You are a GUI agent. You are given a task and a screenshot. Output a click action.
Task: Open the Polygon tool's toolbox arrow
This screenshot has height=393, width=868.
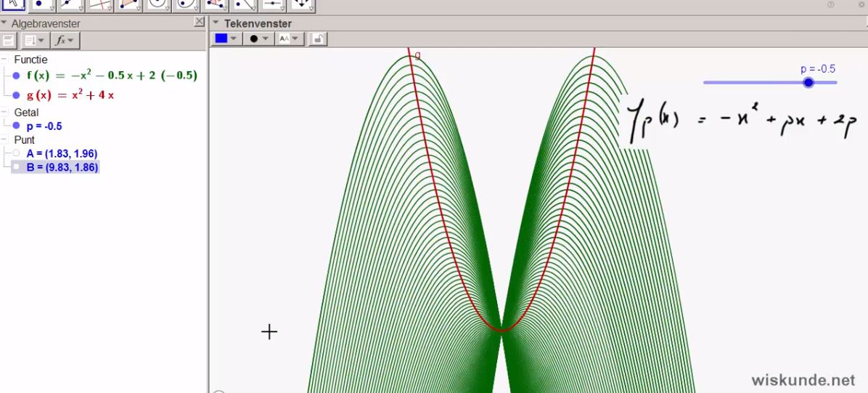(139, 9)
